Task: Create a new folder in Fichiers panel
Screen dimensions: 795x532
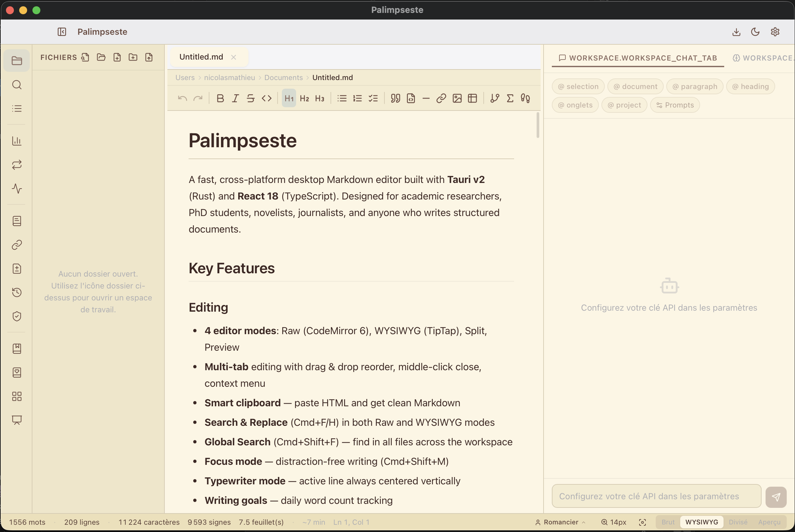Action: pos(133,57)
